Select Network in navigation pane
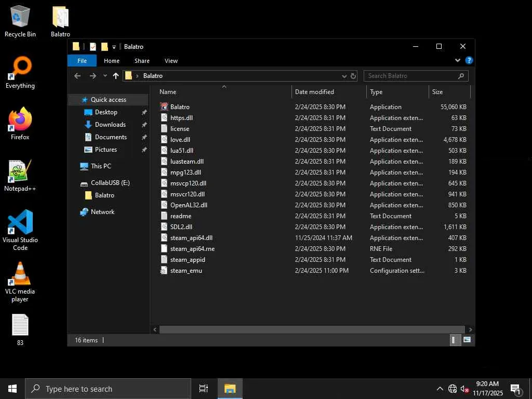Image resolution: width=532 pixels, height=399 pixels. pyautogui.click(x=102, y=212)
